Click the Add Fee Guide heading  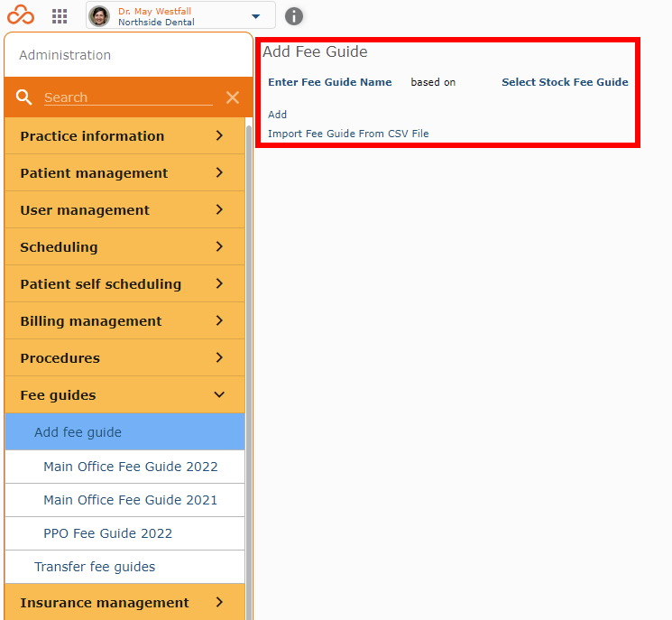[x=315, y=51]
